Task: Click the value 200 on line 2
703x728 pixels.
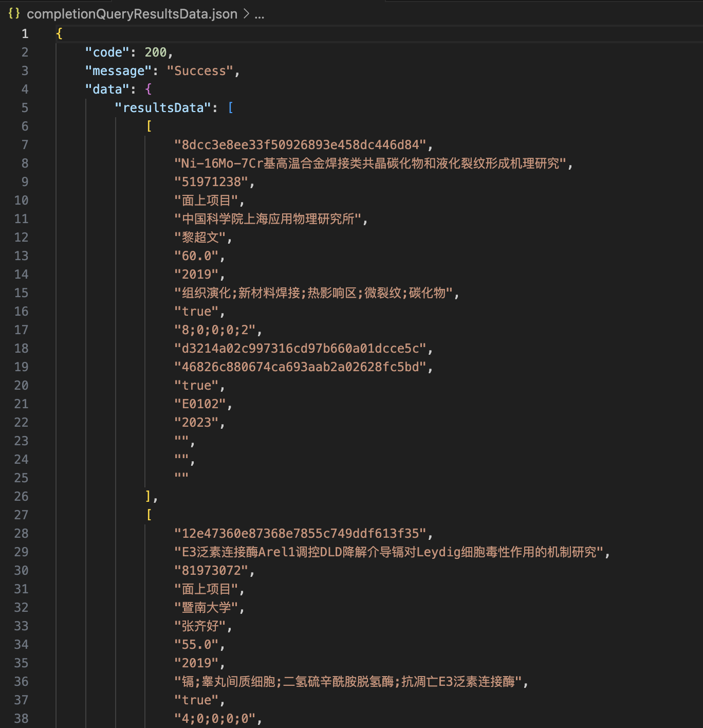Action: (156, 52)
